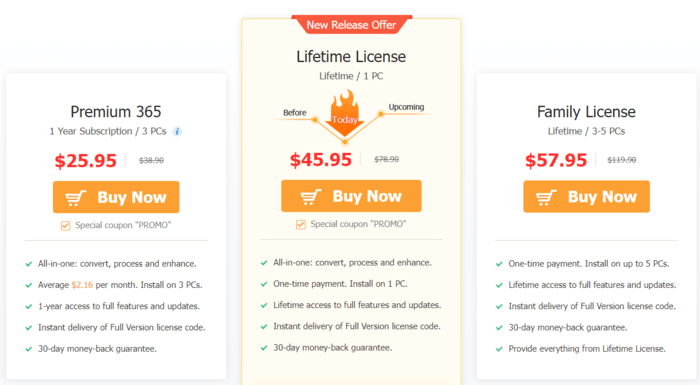Buy the Family License plan
This screenshot has width=700, height=385.
click(587, 197)
